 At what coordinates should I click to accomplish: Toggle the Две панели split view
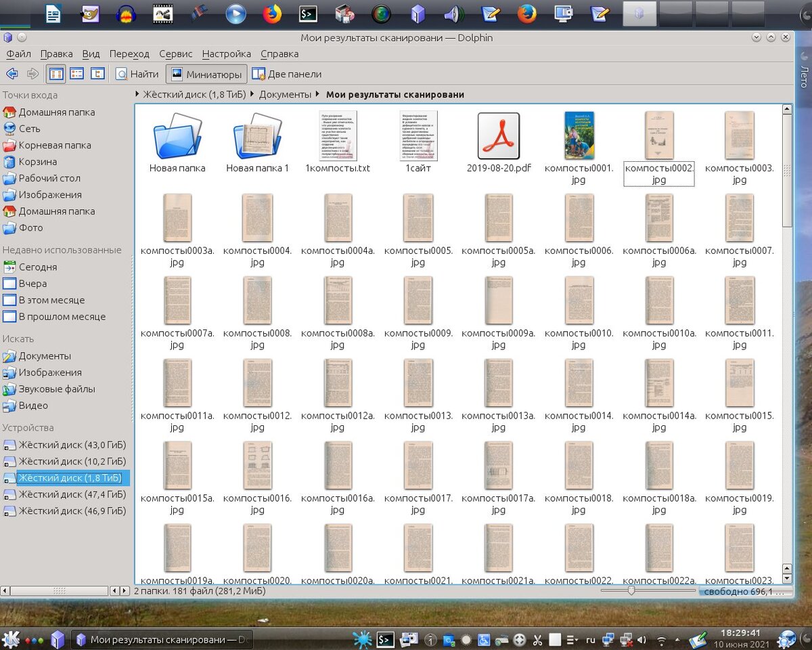coord(287,74)
